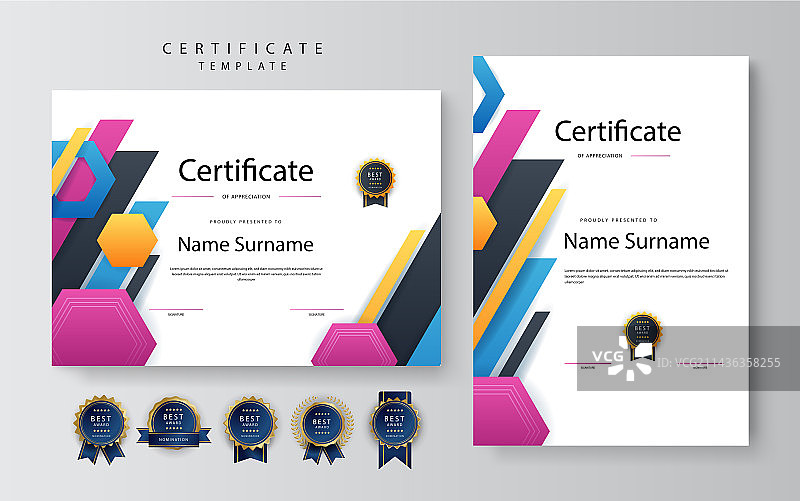Click the left signature line on landscape certificate

[176, 309]
